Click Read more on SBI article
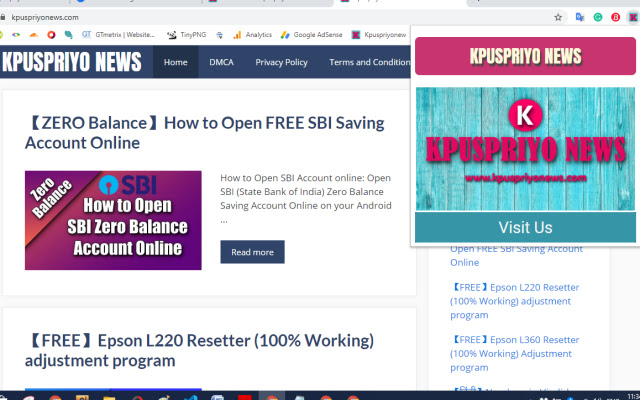The image size is (640, 400). (252, 252)
